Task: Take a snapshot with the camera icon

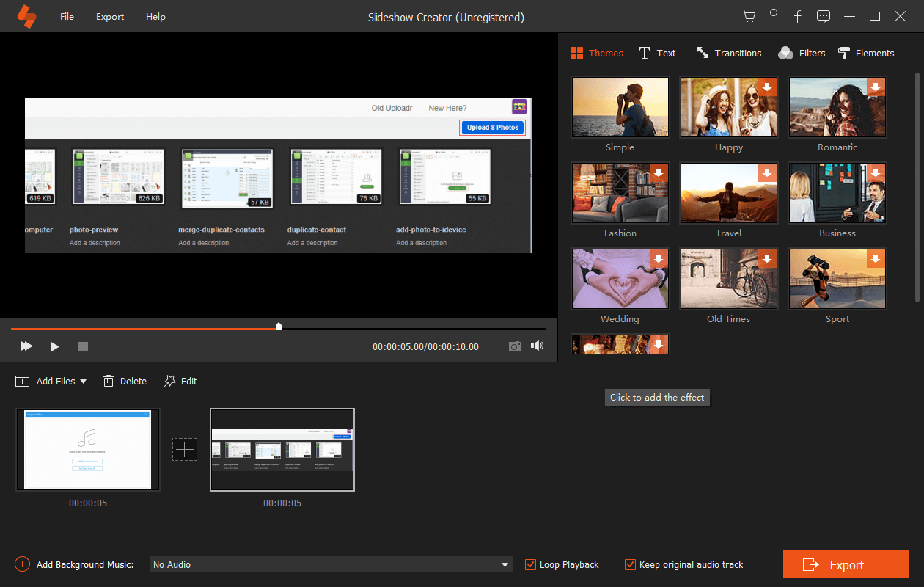Action: pyautogui.click(x=516, y=346)
